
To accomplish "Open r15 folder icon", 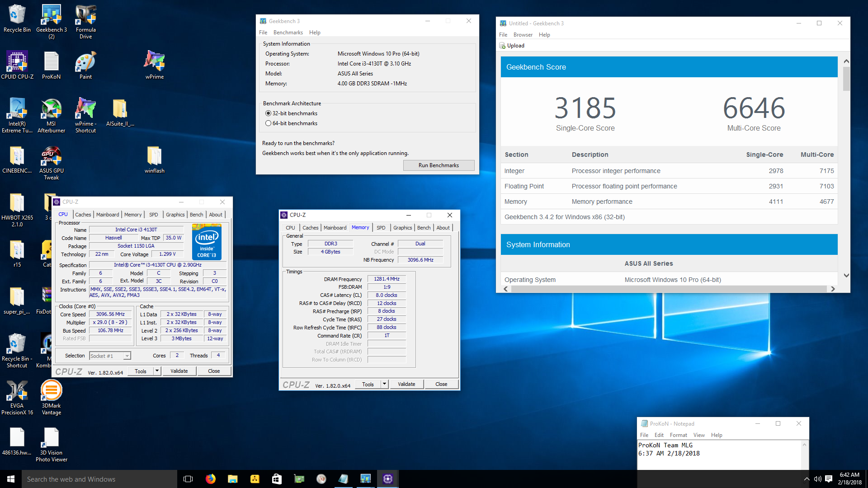I will [17, 253].
